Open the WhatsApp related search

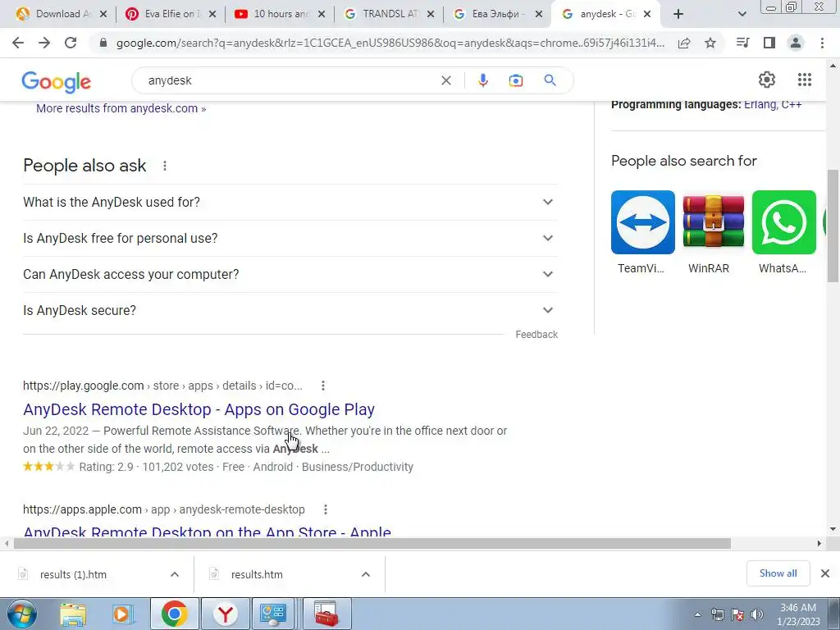pos(783,232)
